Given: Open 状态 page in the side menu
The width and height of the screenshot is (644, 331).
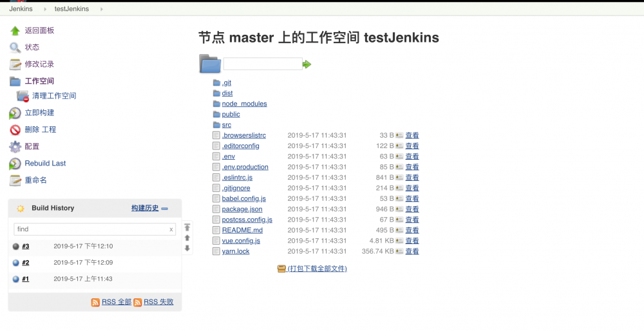Looking at the screenshot, I should pos(32,47).
